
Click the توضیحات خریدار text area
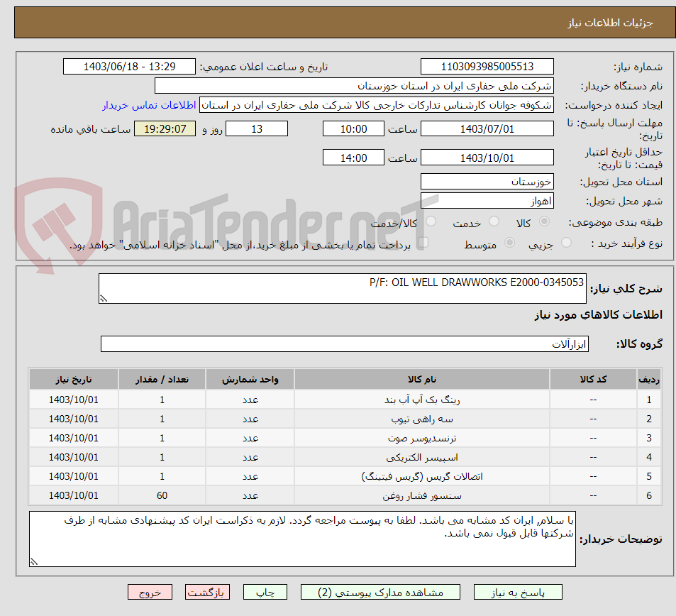point(302,539)
